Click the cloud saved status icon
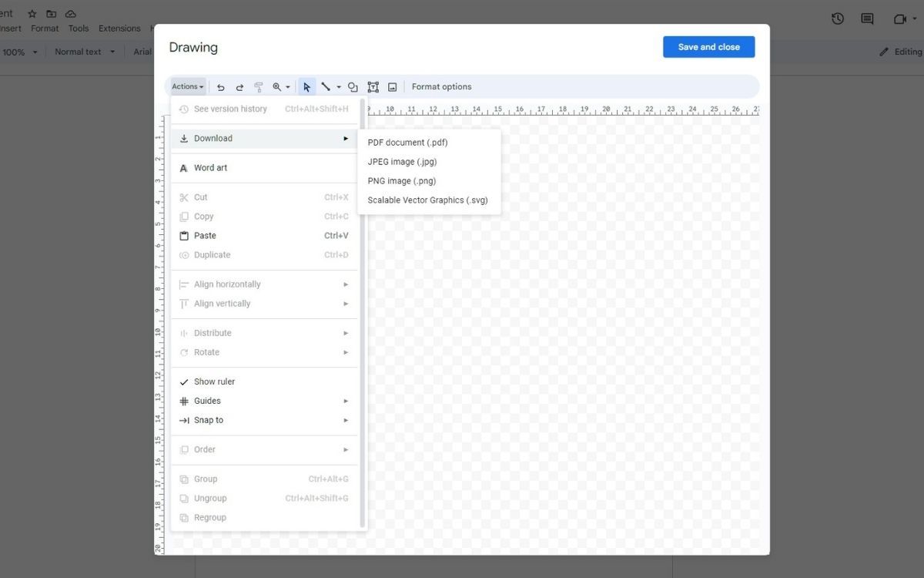The height and width of the screenshot is (578, 924). point(71,14)
